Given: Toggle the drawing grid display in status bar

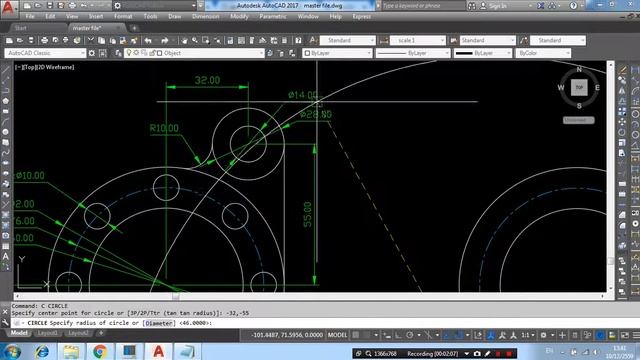Looking at the screenshot, I should click(356, 335).
